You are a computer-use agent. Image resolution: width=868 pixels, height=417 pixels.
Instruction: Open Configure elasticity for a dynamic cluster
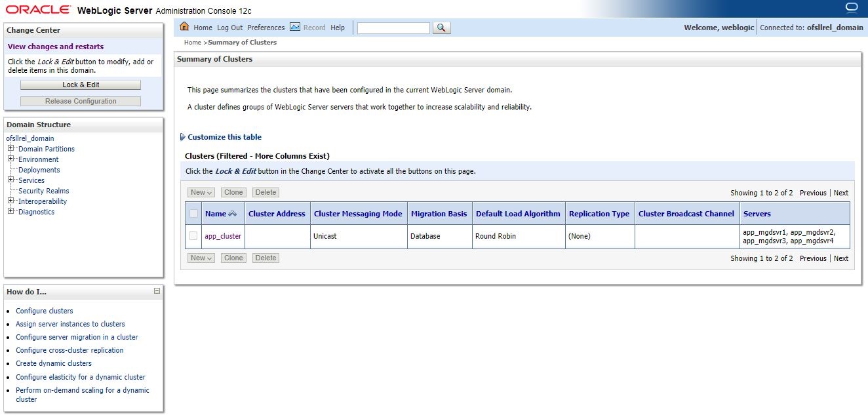[x=81, y=377]
